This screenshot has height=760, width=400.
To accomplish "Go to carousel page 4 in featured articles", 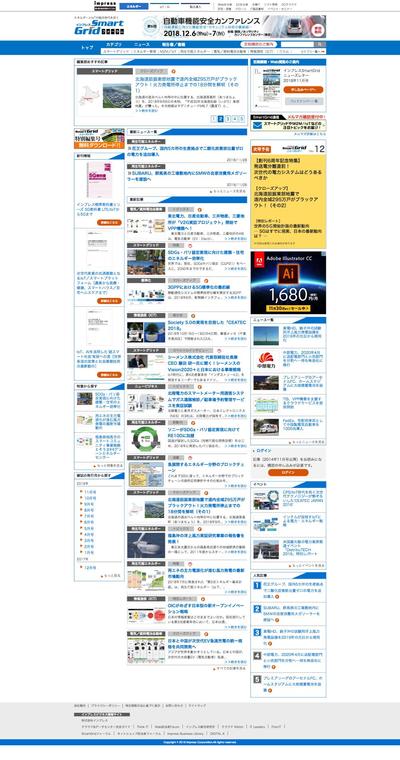I will (235, 118).
